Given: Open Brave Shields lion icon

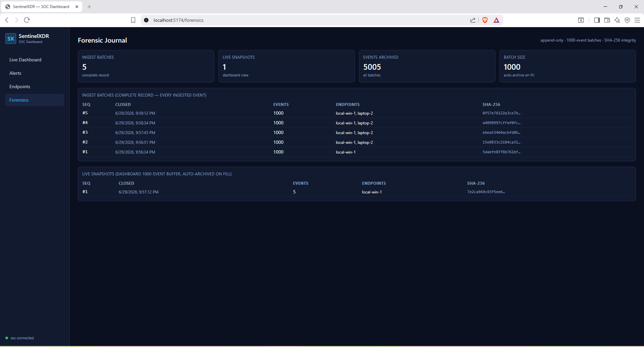Looking at the screenshot, I should pyautogui.click(x=485, y=20).
